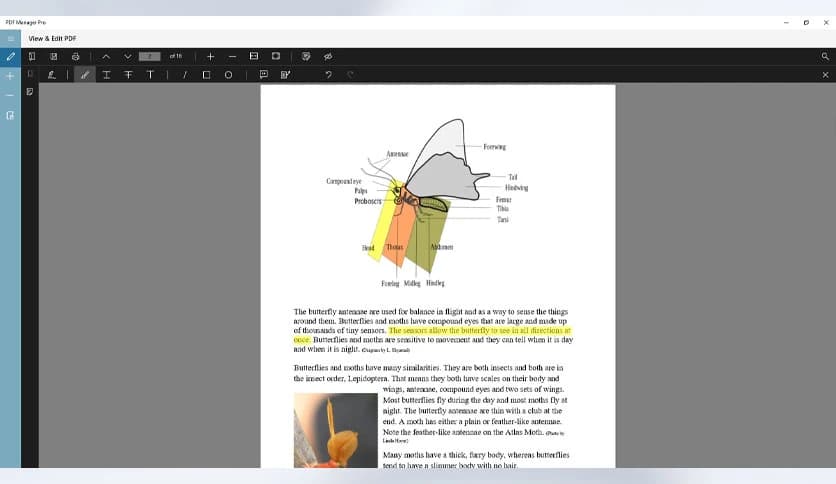Select the highlighter tool
The height and width of the screenshot is (484, 836).
(84, 74)
